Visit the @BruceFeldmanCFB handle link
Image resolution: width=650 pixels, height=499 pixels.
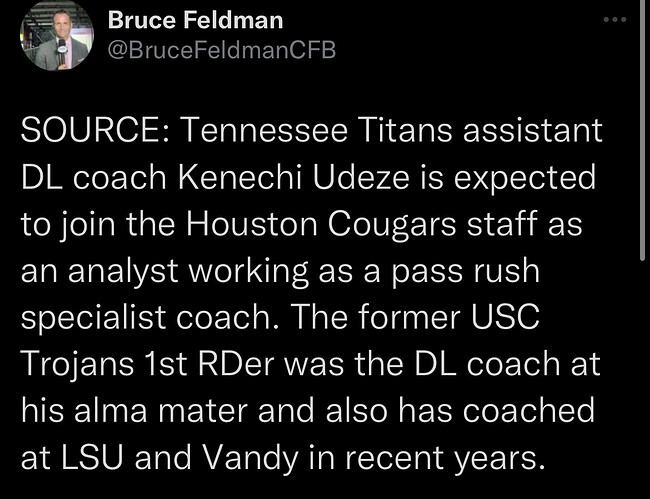(x=222, y=50)
